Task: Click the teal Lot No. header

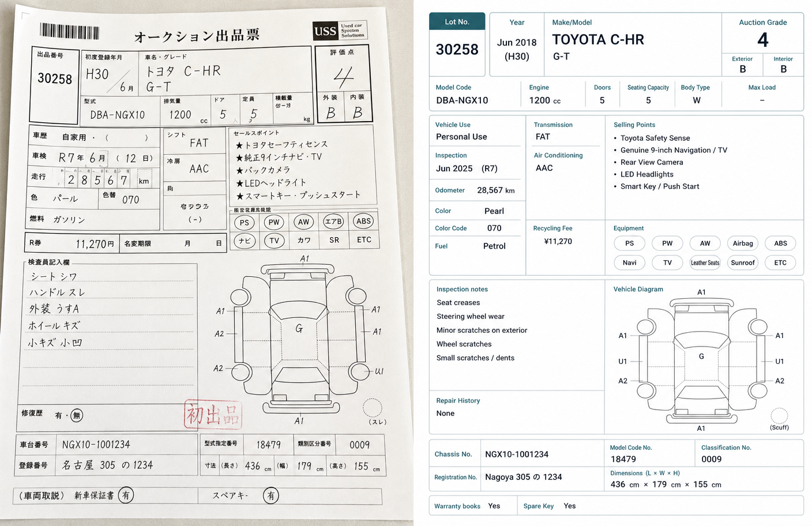Action: click(457, 22)
